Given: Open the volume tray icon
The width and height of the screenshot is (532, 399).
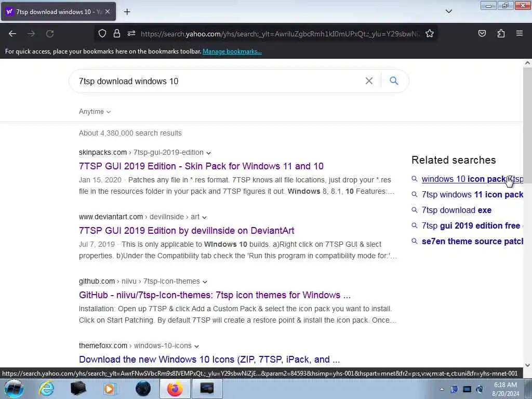Looking at the screenshot, I should click(480, 389).
